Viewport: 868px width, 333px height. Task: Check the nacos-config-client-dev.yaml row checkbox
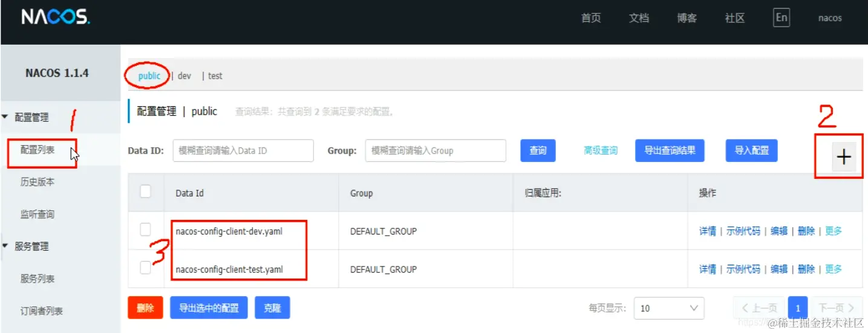point(145,230)
